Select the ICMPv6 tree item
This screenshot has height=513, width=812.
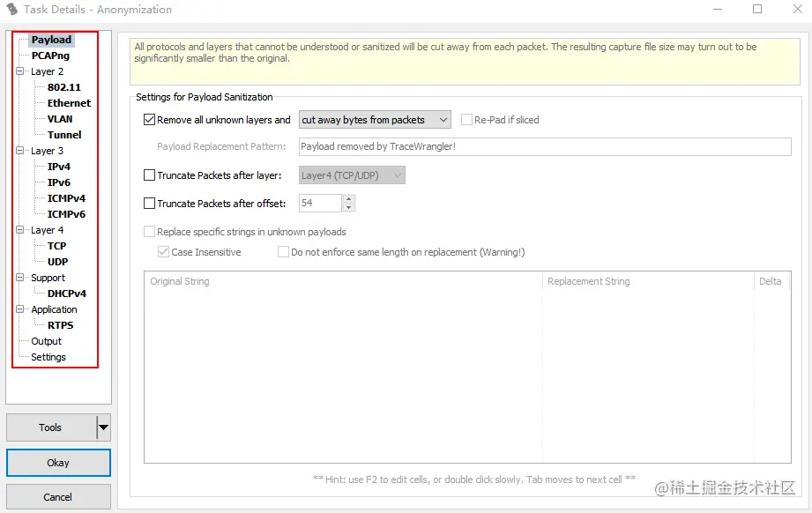66,214
